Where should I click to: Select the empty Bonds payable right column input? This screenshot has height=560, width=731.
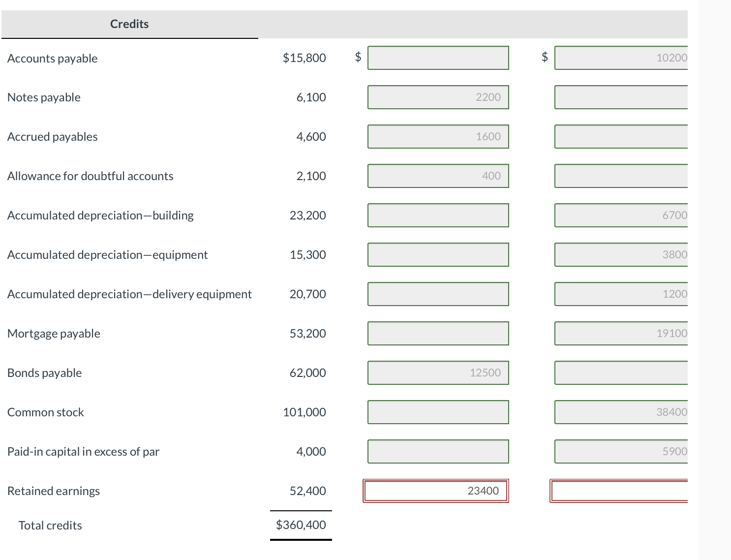621,373
